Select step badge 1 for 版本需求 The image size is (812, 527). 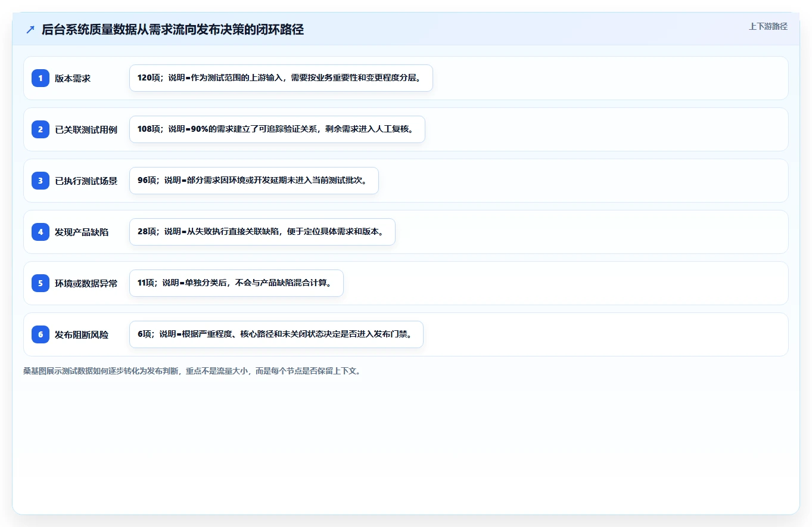point(41,78)
